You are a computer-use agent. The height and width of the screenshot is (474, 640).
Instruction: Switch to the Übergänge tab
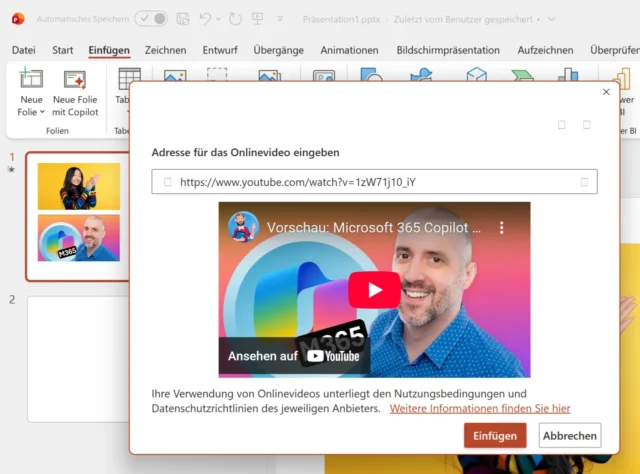pos(278,50)
